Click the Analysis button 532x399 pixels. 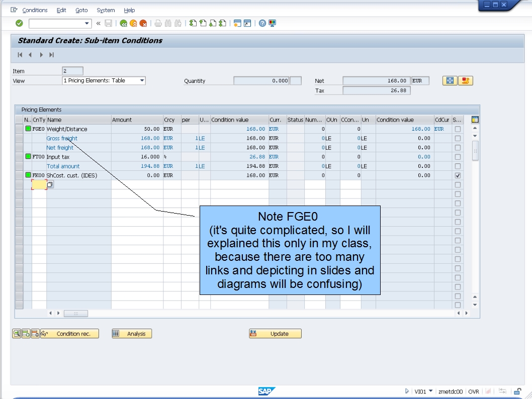131,333
